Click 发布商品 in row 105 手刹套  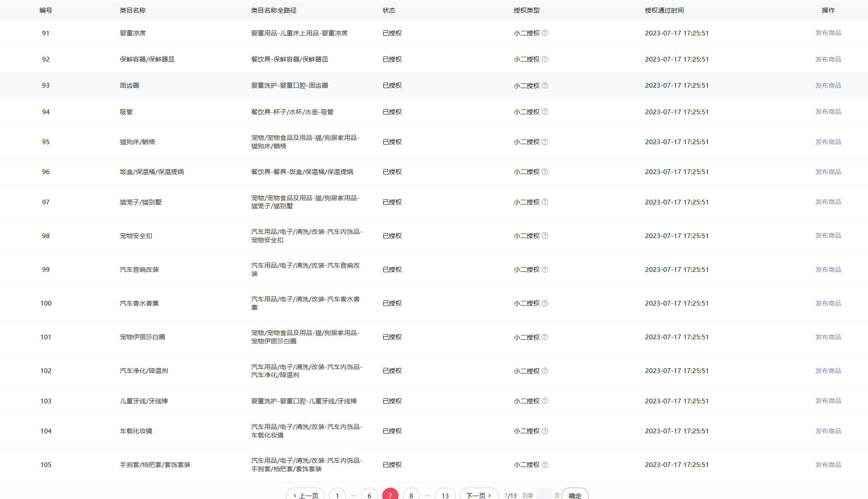point(828,465)
